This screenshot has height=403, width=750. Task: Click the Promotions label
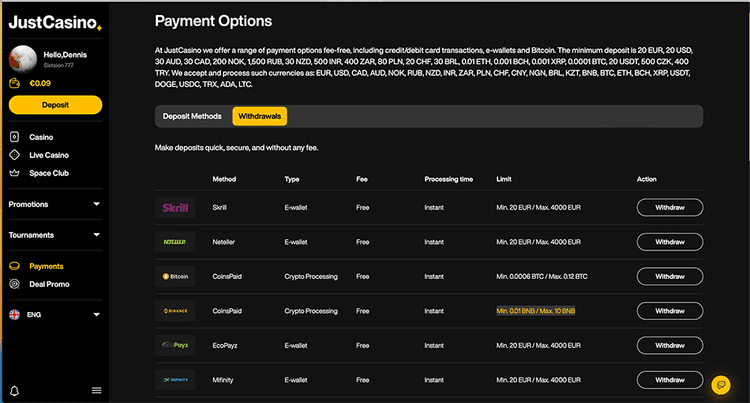28,204
